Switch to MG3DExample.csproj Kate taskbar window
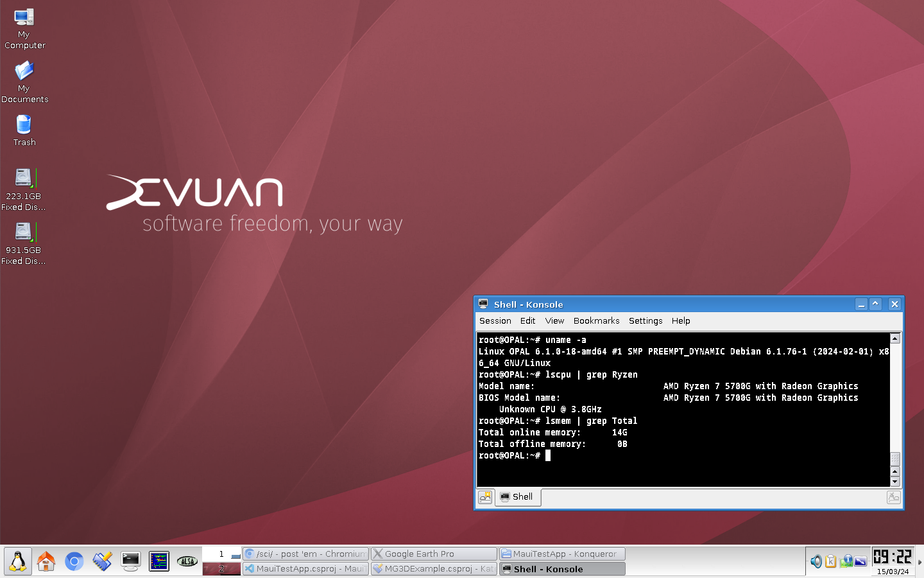 (434, 569)
